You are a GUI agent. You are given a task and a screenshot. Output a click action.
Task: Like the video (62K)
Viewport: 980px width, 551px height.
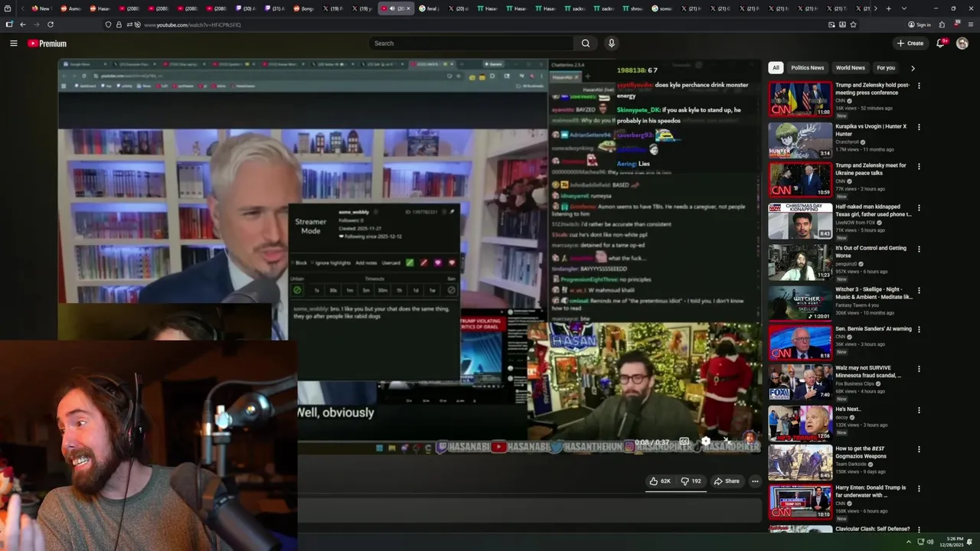(660, 481)
